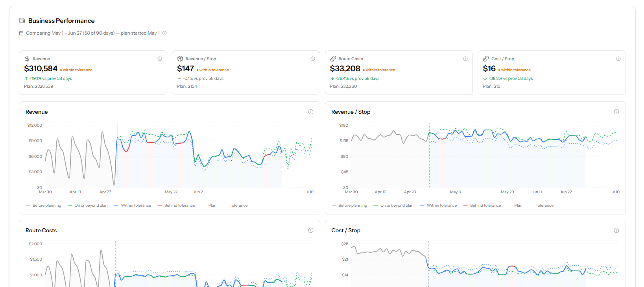
Task: Click May 22 axis label in Revenue chart
Action: pos(171,192)
